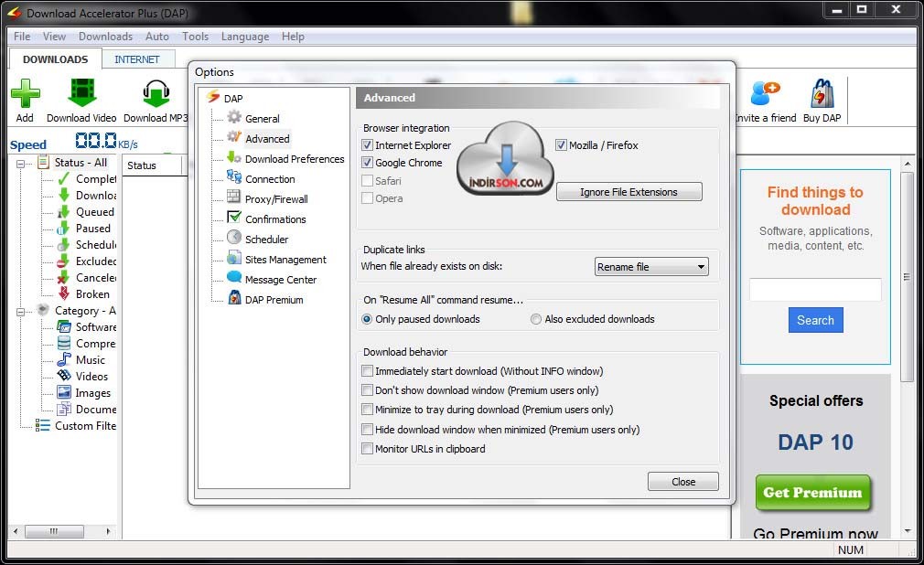Click the Paused status icon
Screen dimensions: 924x565
(64, 228)
